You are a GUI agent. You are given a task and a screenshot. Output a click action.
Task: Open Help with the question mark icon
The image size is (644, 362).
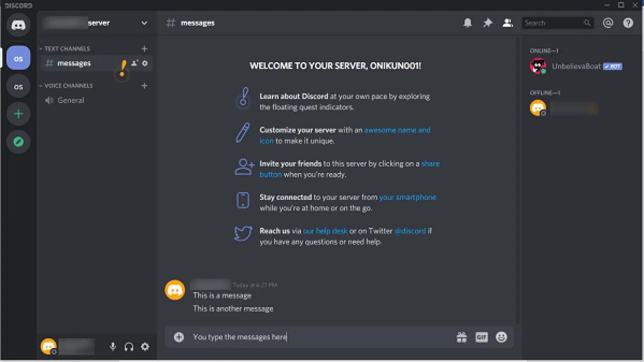pyautogui.click(x=628, y=23)
